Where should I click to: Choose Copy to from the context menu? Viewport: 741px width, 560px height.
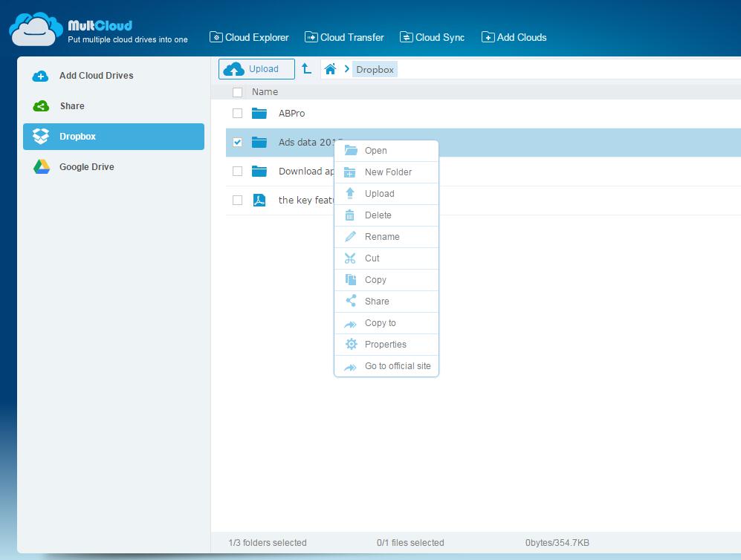386,323
